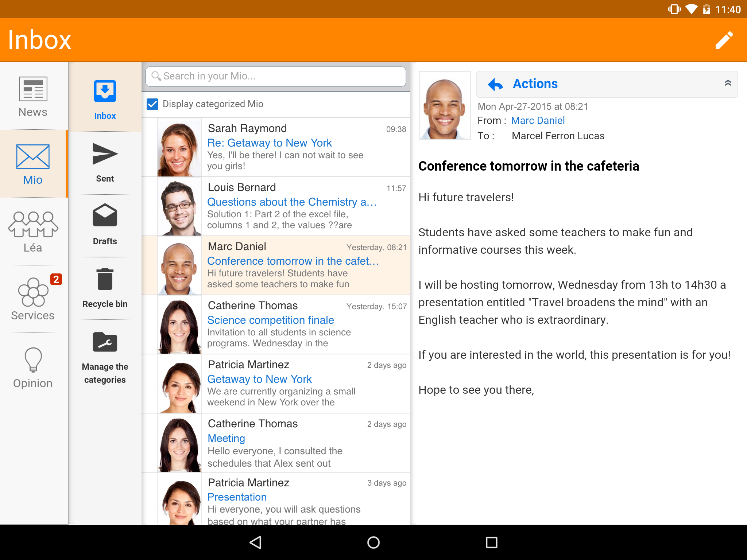This screenshot has height=560, width=747.
Task: Click the Inbox title in header
Action: [x=39, y=40]
